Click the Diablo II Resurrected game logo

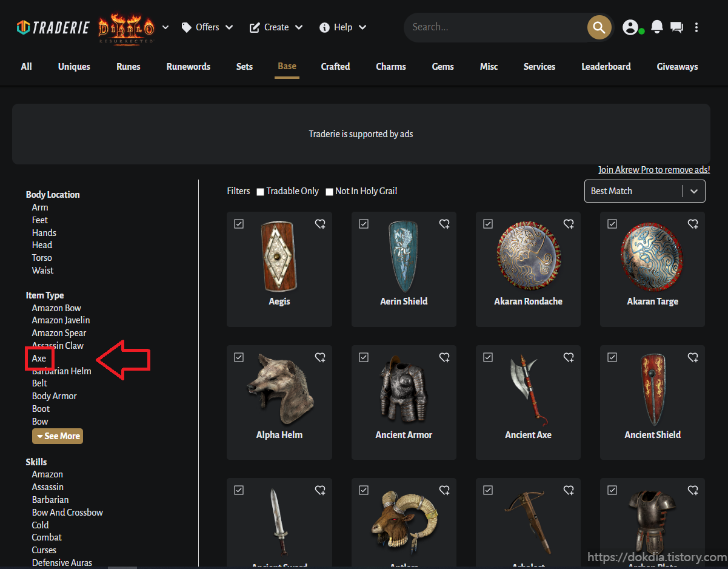click(x=126, y=28)
